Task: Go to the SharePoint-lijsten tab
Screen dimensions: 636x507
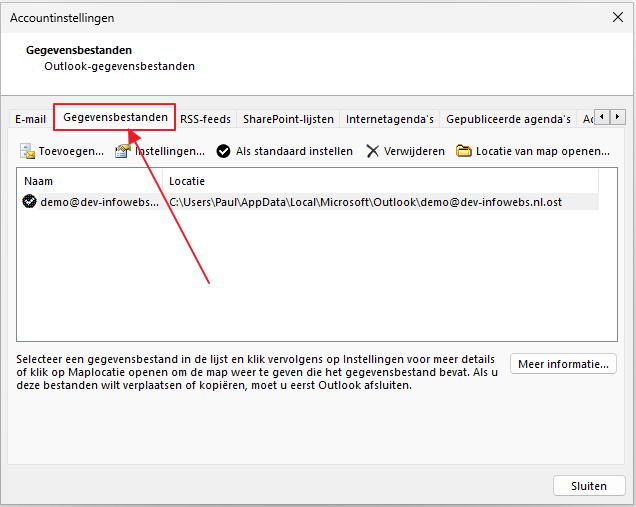Action: pos(288,119)
